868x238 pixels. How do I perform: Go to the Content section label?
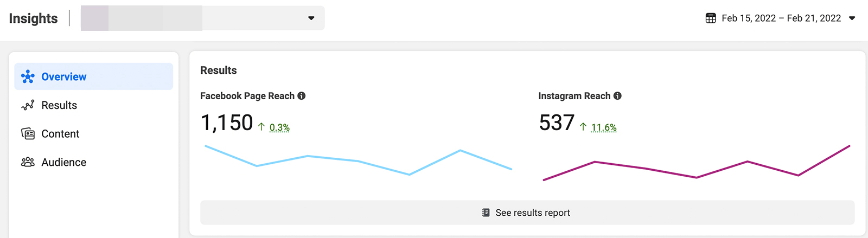60,134
